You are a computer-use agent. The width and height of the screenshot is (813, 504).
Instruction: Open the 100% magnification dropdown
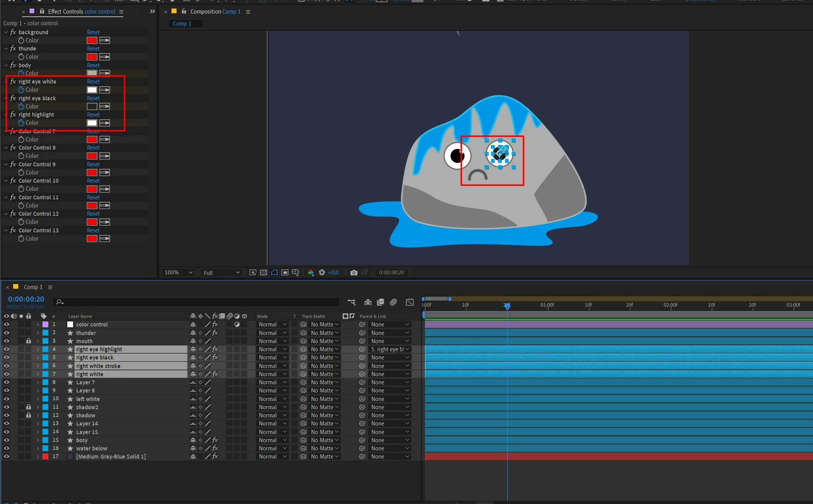179,272
